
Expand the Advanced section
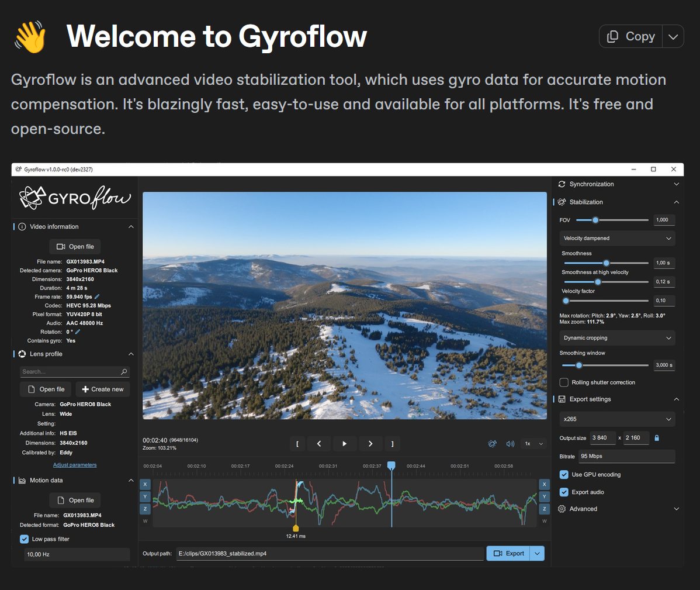tap(677, 509)
